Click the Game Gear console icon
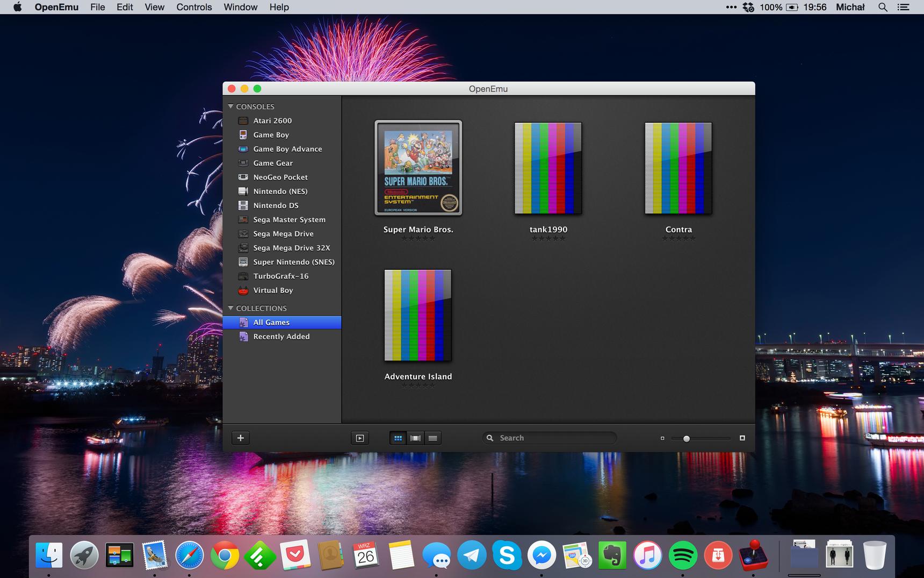Image resolution: width=924 pixels, height=578 pixels. pyautogui.click(x=243, y=163)
